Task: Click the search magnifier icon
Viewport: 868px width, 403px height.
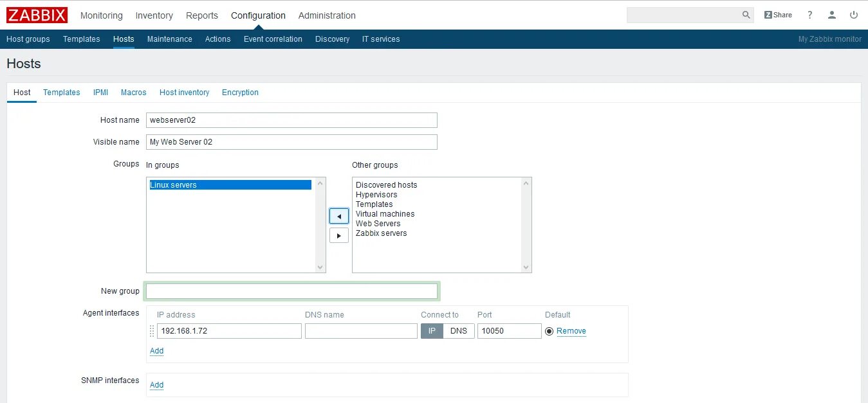Action: point(746,15)
